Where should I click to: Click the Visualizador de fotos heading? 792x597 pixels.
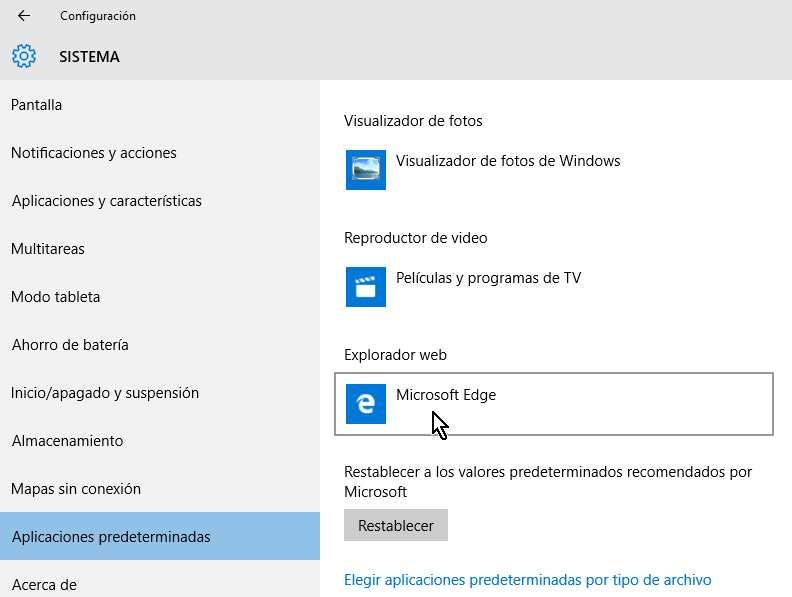[413, 121]
